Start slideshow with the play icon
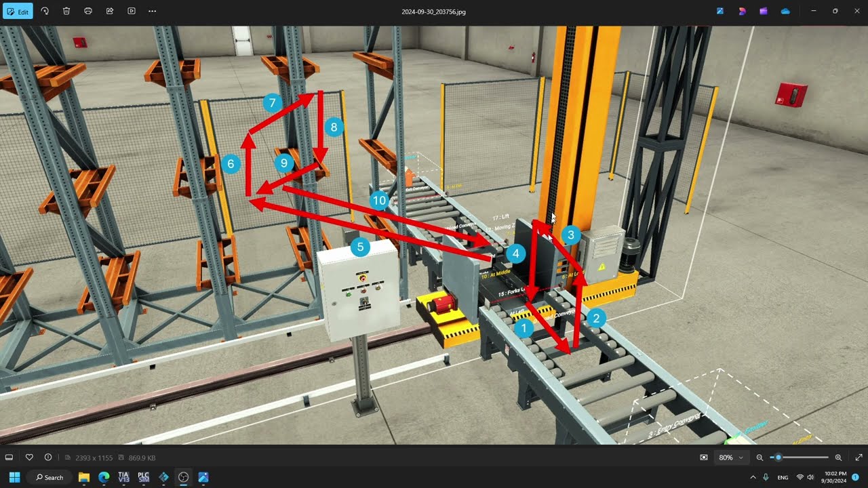This screenshot has height=488, width=868. click(x=132, y=12)
